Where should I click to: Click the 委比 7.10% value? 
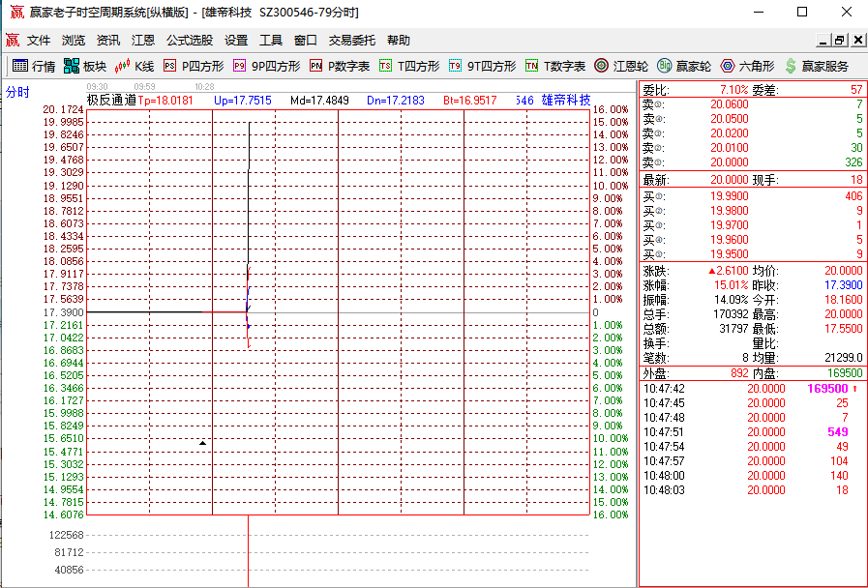click(x=734, y=90)
